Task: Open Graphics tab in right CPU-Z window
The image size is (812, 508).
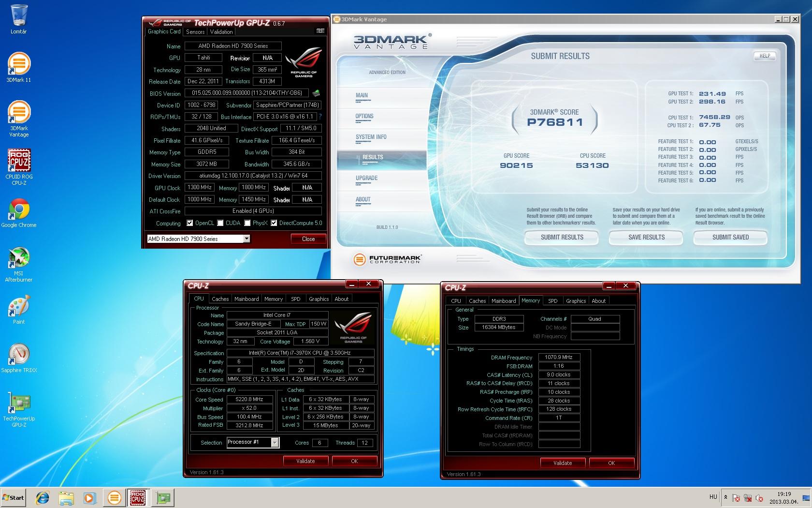Action: 576,301
